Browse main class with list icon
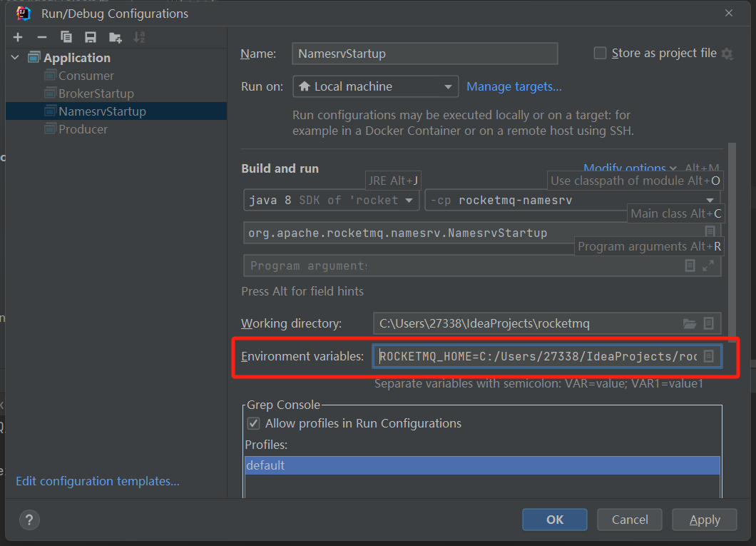Screen dimensions: 756x546 [710, 231]
